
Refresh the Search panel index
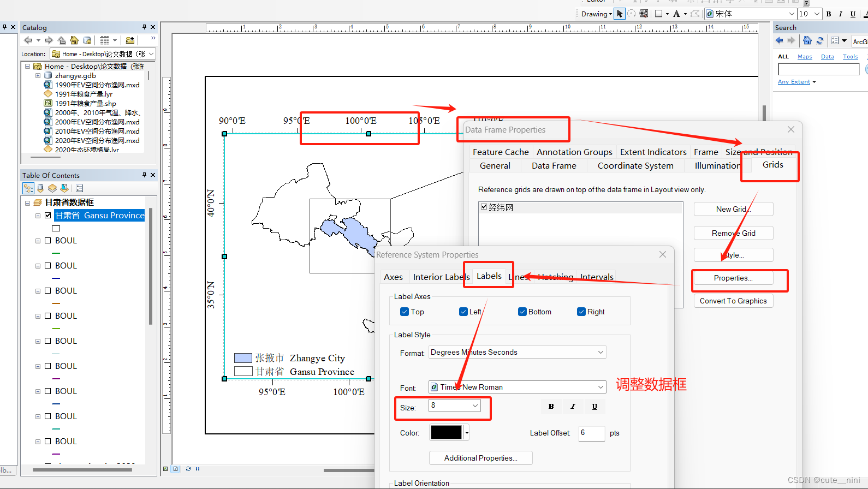[819, 40]
